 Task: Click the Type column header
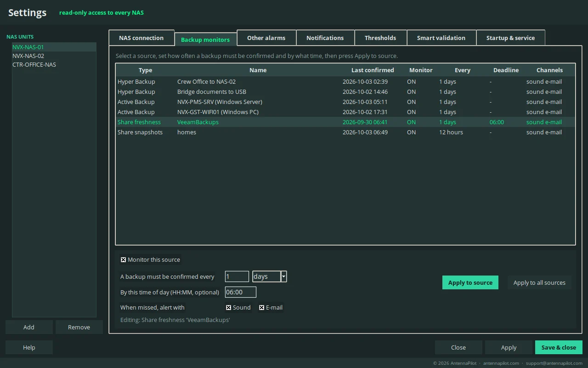pyautogui.click(x=146, y=70)
